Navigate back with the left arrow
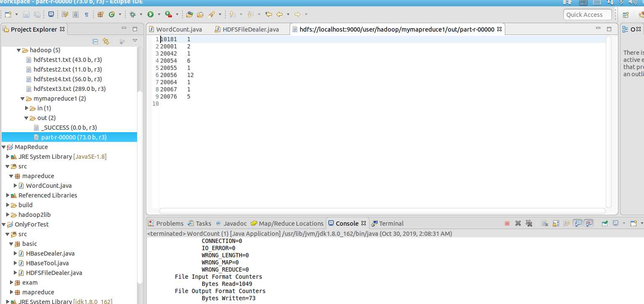 (x=280, y=14)
